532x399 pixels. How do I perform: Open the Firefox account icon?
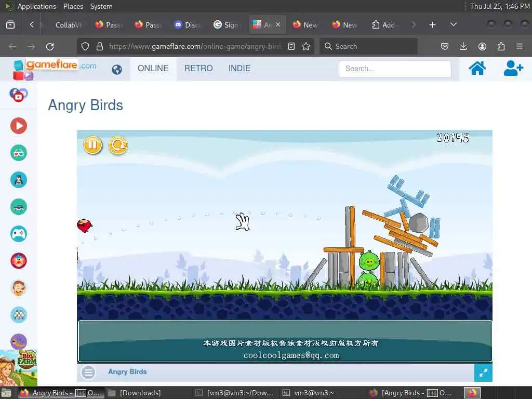(482, 46)
